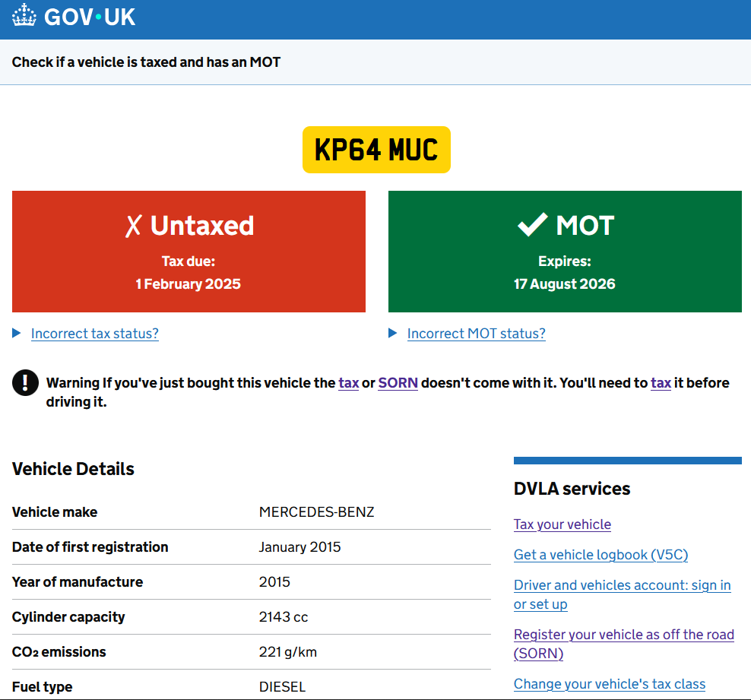The width and height of the screenshot is (751, 700).
Task: Open the 'Tax your vehicle' service link
Action: pyautogui.click(x=562, y=524)
